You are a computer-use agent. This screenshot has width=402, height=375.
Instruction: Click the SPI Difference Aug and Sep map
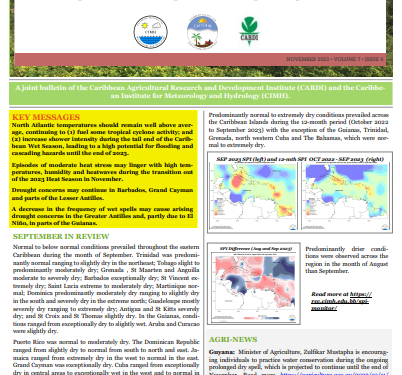254,284
